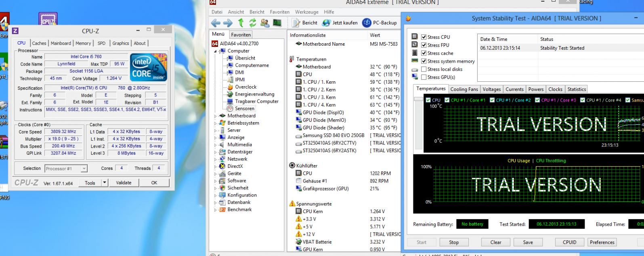Click the CPU-Z title bar logo
Screen dimensions: 644x256
point(15,30)
